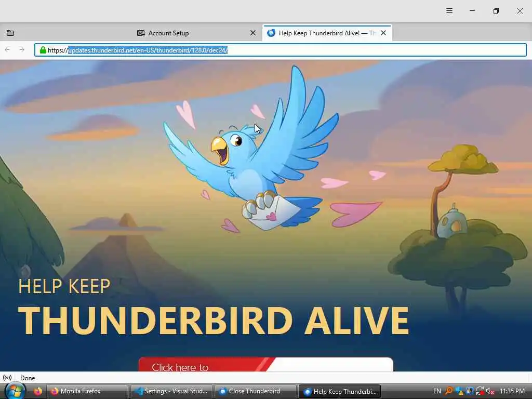The width and height of the screenshot is (532, 399).
Task: Open the folder icon mail tab
Action: tap(10, 33)
